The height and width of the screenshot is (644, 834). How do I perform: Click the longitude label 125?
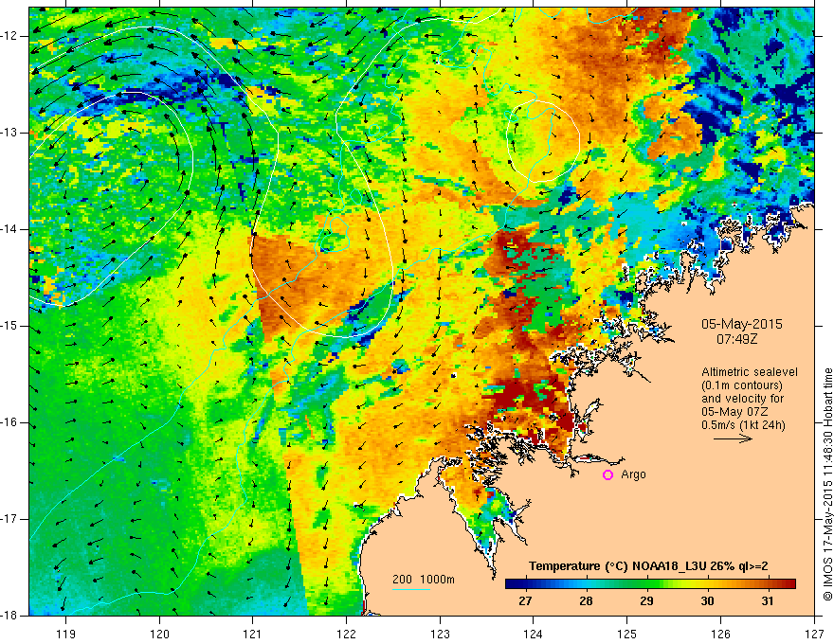pos(627,634)
